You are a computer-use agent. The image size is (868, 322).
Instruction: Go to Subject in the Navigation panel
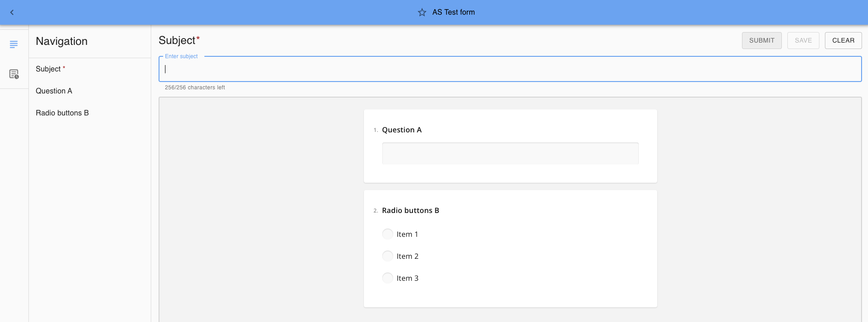(x=48, y=69)
